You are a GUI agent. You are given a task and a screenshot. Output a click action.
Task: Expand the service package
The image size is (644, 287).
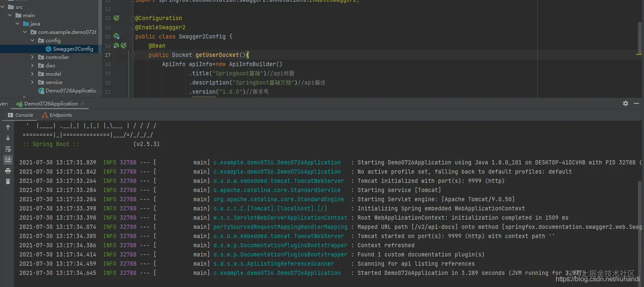tap(33, 82)
